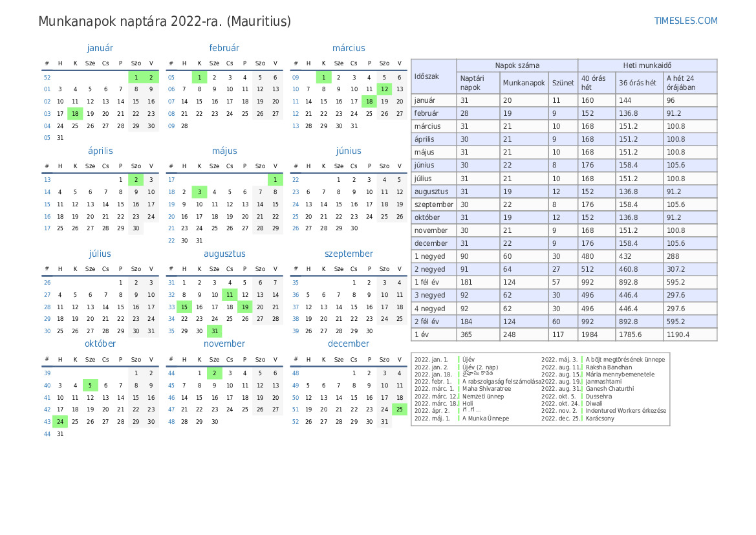Click legend entry 'A Munka Ünnepe'
Screen dimensions: 756x535
(486, 419)
